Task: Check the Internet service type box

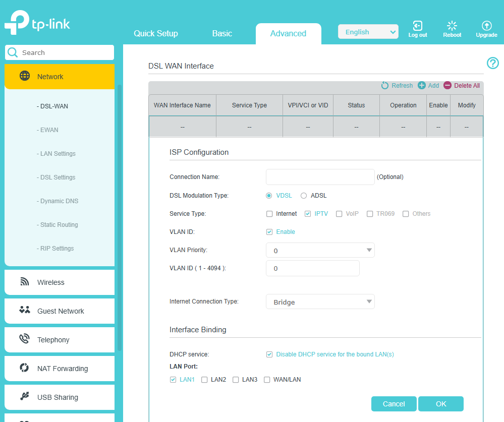Action: coord(269,214)
